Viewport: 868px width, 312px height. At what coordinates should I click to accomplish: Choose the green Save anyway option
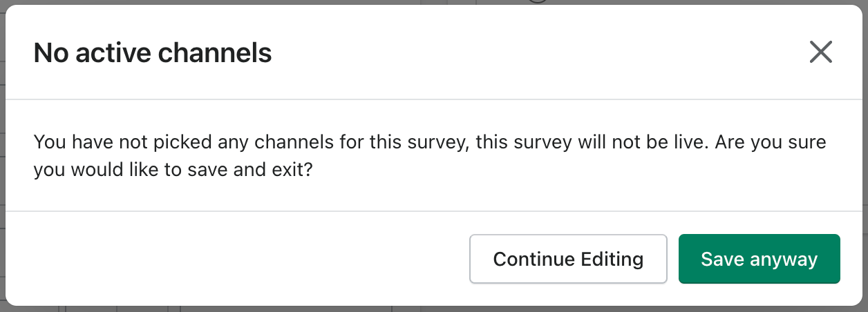tap(759, 259)
